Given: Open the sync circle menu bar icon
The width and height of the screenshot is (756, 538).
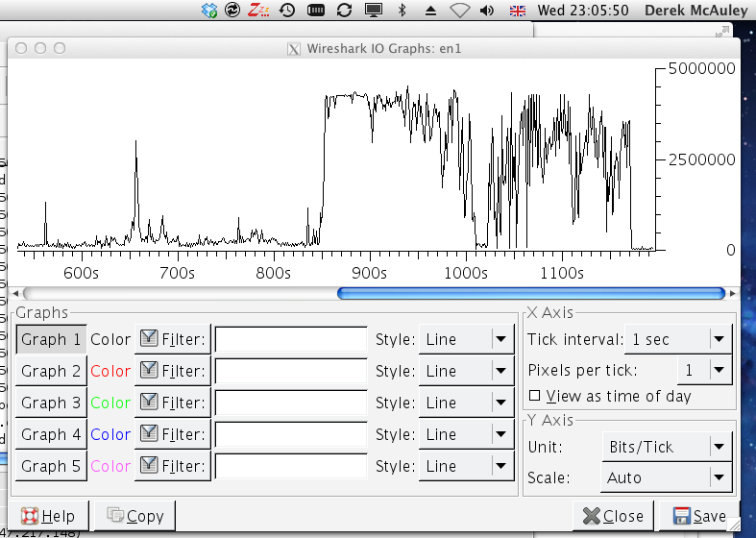Looking at the screenshot, I should point(232,11).
